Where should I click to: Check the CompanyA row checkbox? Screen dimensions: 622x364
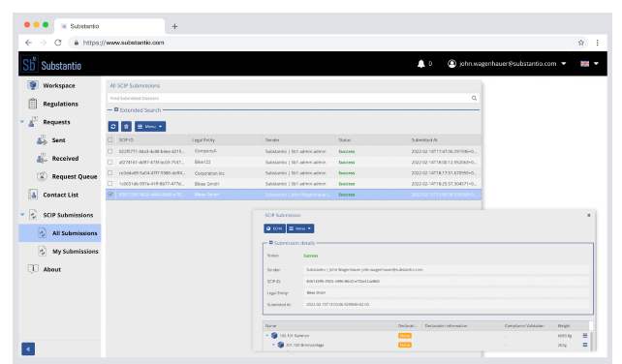pos(110,151)
